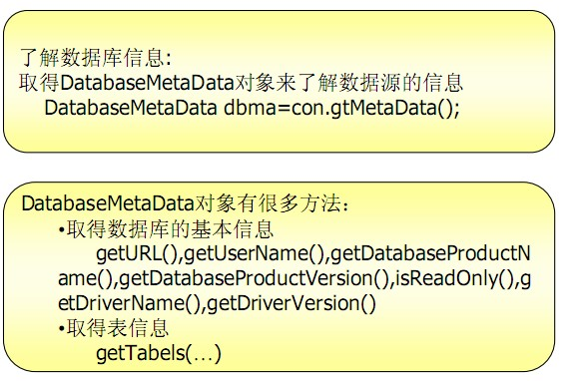Click the top yellow rounded box
The height and width of the screenshot is (381, 588).
pyautogui.click(x=279, y=82)
